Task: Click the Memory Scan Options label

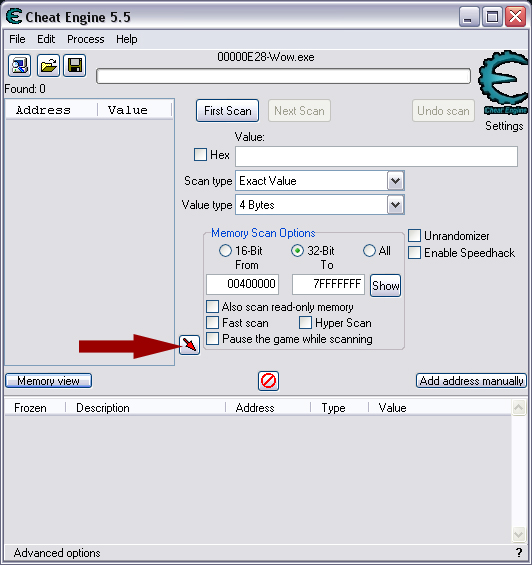Action: point(263,233)
